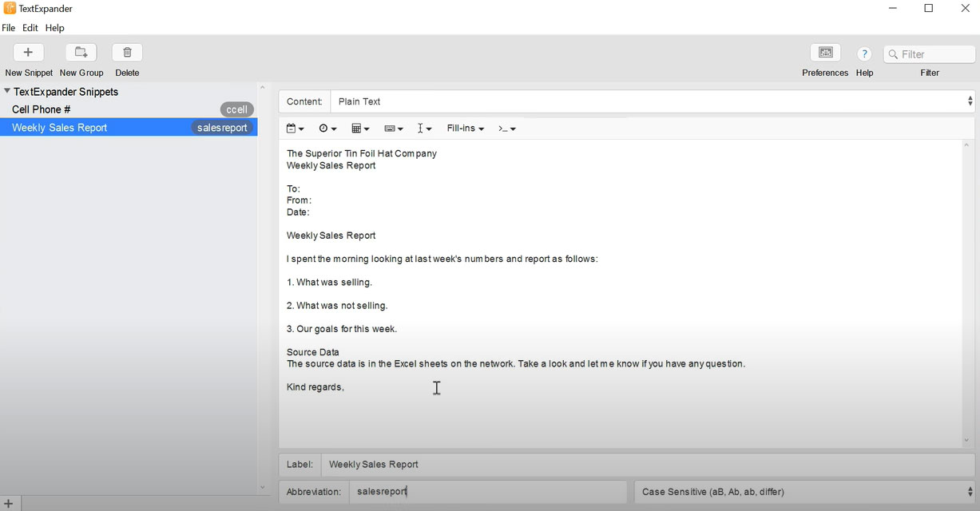Click the Help question mark icon
Viewport: 980px width, 511px height.
point(864,53)
